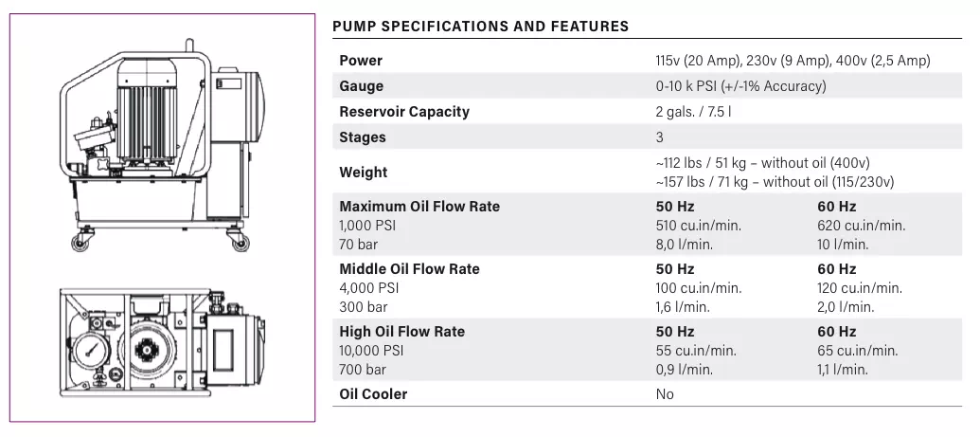
Task: Click the "Oil Cooler" row label
Action: [373, 393]
